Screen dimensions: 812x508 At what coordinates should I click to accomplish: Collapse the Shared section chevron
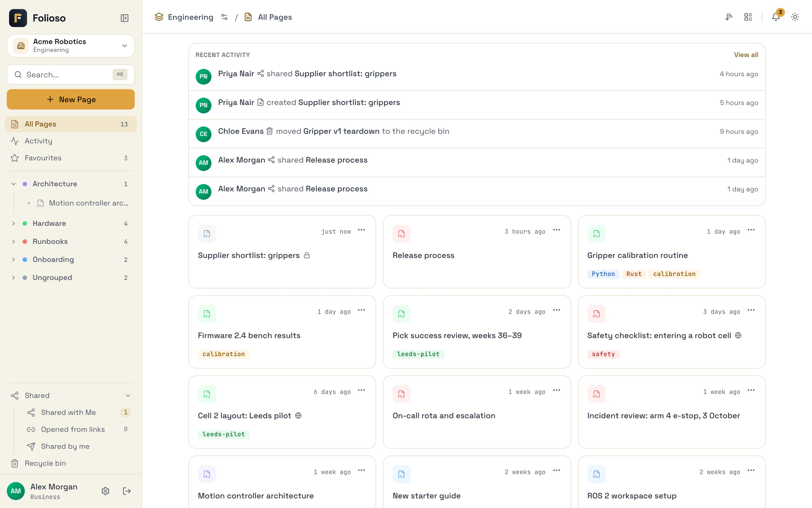click(128, 396)
